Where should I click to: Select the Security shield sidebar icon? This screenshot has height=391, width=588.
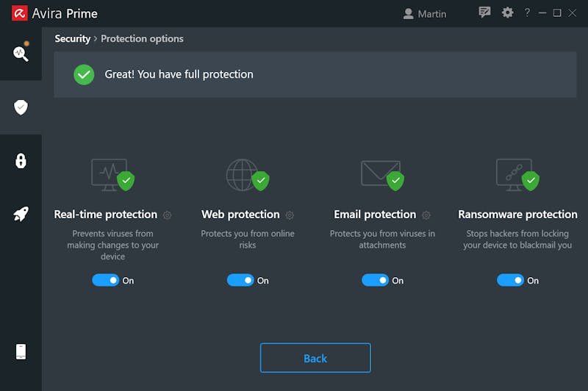point(21,107)
